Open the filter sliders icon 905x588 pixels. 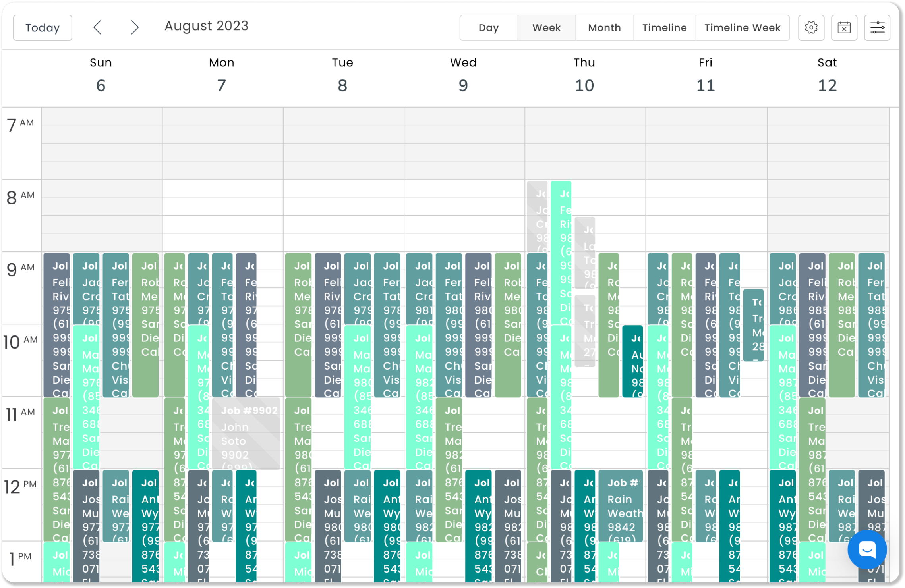tap(877, 28)
